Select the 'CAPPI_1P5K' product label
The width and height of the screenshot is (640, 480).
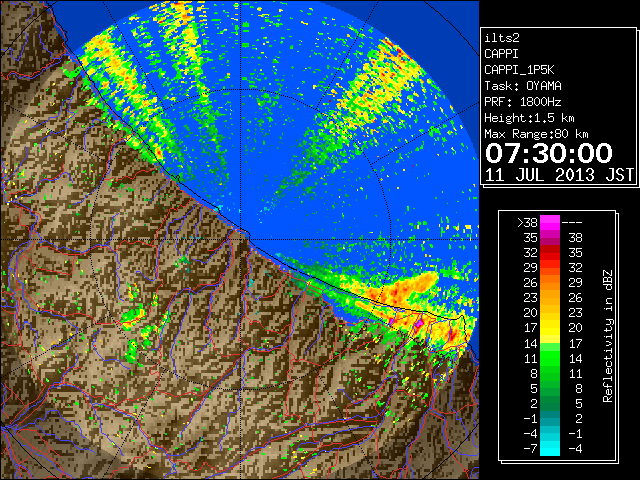point(519,70)
